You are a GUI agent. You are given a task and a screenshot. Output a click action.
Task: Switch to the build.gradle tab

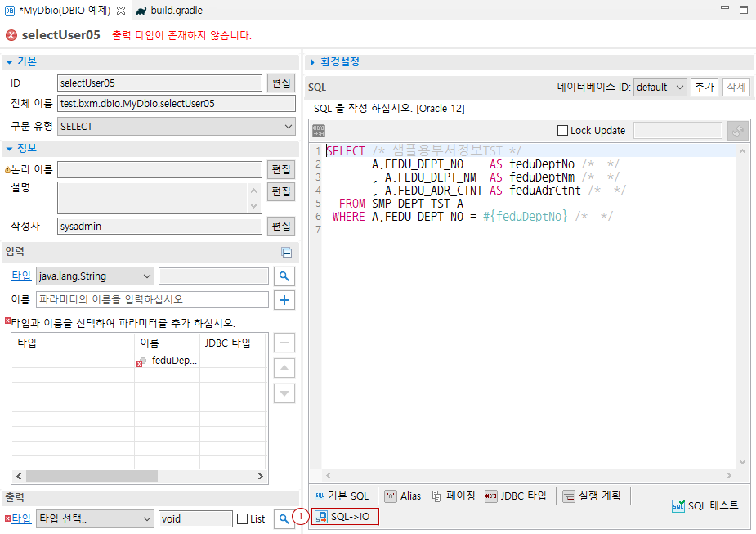click(169, 10)
